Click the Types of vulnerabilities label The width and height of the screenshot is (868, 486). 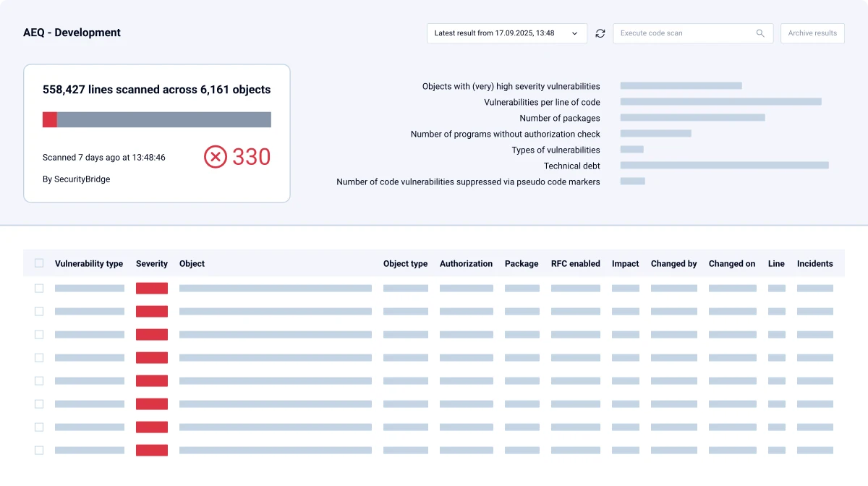coord(556,150)
